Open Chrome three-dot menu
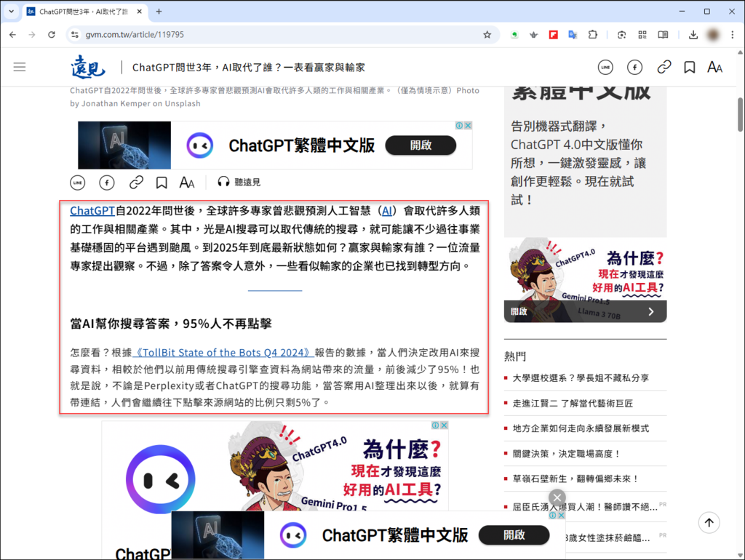745x560 pixels. click(732, 35)
